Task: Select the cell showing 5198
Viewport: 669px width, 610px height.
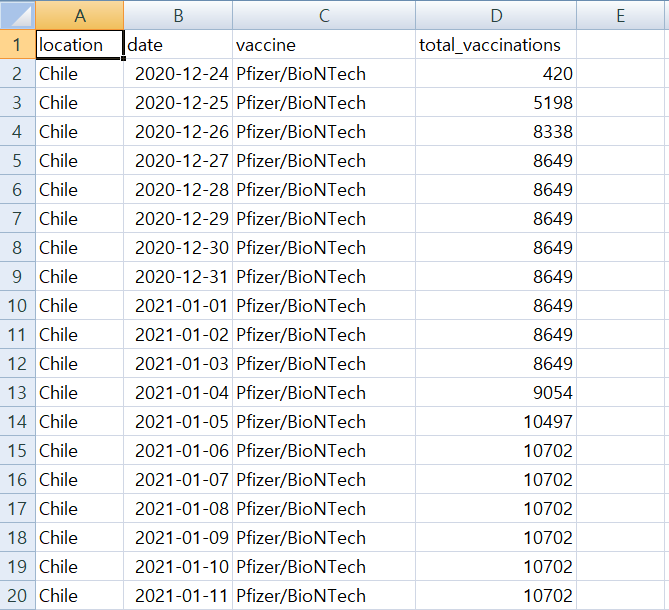Action: coord(496,102)
